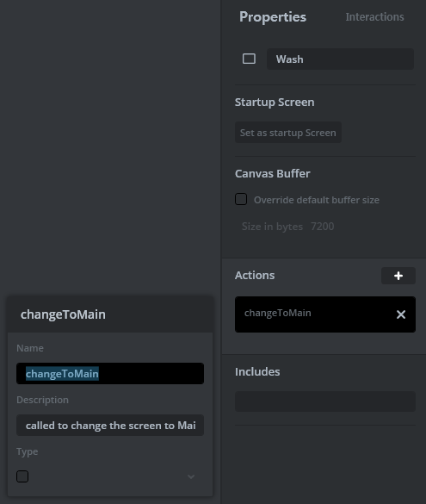Click the Canvas Buffer section heading
Screen dimensions: 426x504
click(272, 173)
